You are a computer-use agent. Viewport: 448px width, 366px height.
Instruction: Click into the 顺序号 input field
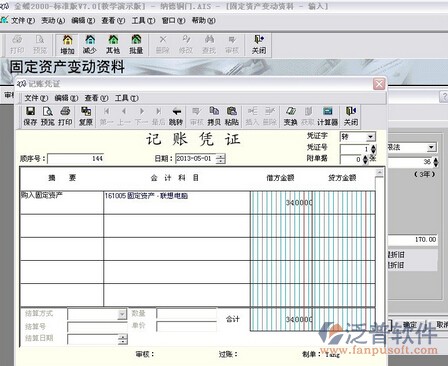pos(76,159)
